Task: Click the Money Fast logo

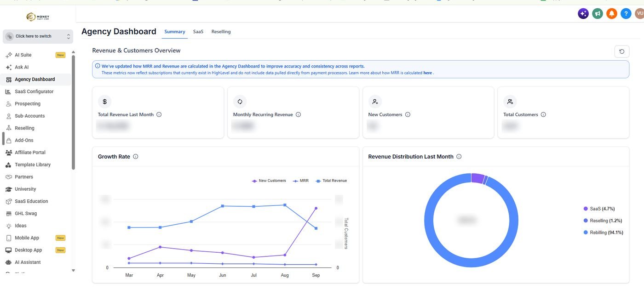Action: 38,17
